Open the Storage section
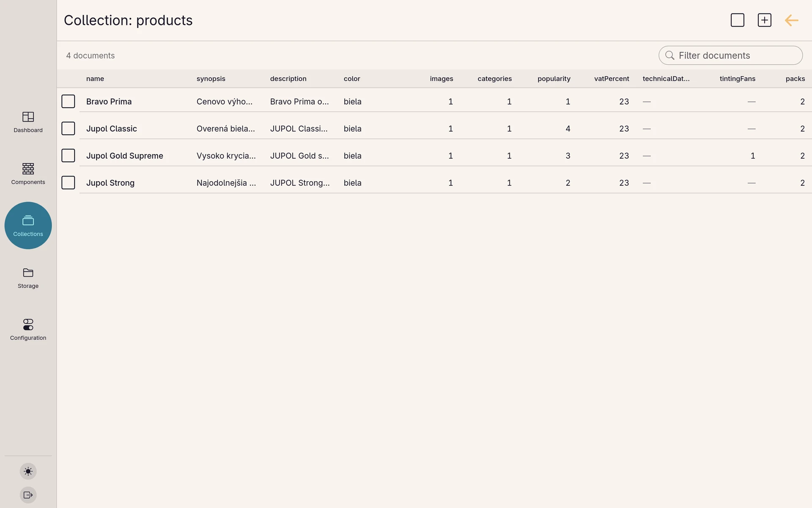The width and height of the screenshot is (812, 508). [28, 278]
